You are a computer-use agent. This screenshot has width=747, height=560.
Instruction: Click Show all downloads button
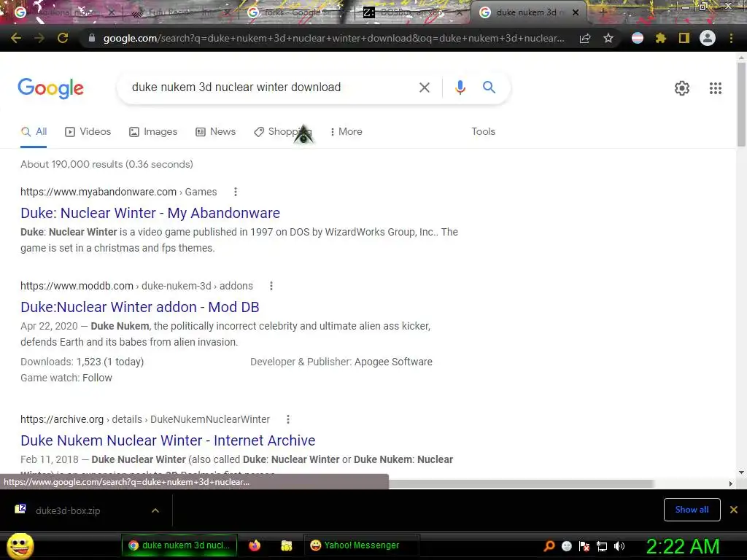(x=692, y=510)
